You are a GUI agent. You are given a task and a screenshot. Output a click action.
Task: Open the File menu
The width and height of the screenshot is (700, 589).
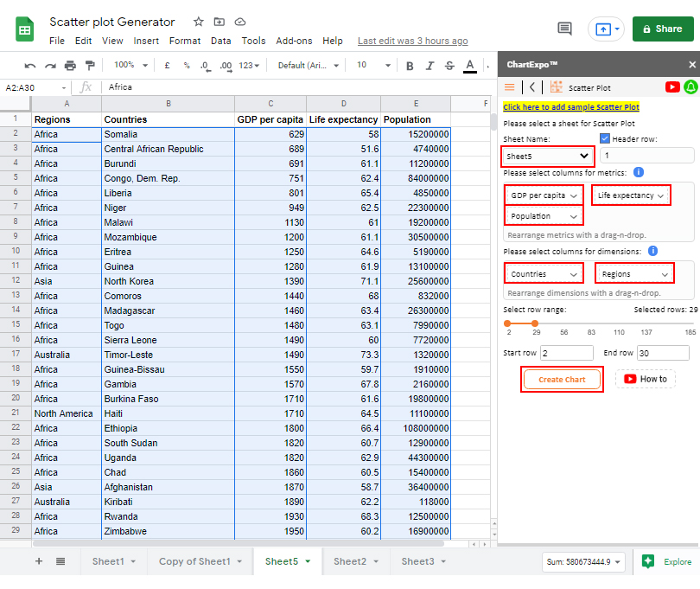pyautogui.click(x=57, y=41)
